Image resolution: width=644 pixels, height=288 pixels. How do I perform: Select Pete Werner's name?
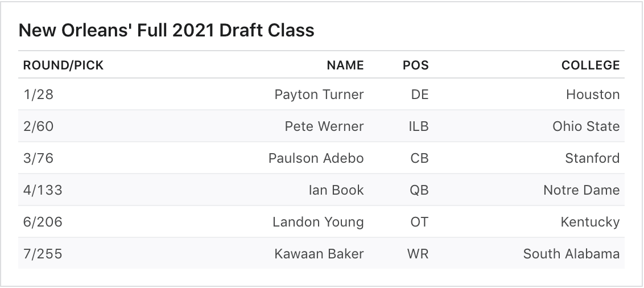click(x=324, y=126)
